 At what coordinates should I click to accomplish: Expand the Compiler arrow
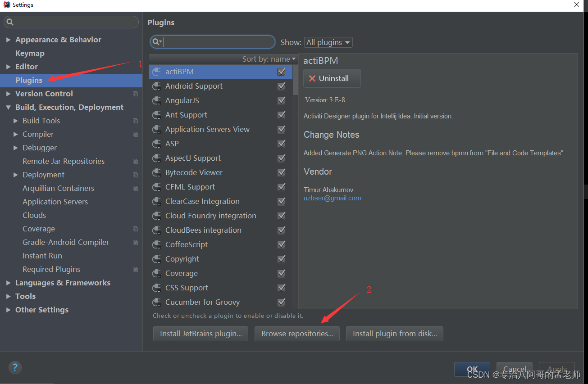coord(16,134)
